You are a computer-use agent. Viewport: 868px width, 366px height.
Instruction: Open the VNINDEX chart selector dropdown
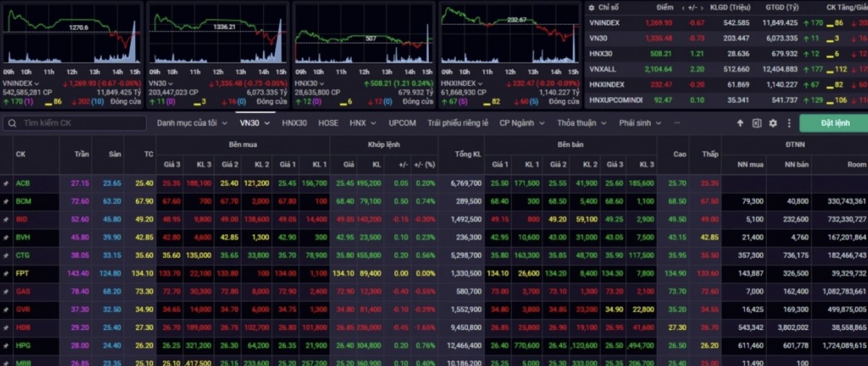[x=37, y=84]
